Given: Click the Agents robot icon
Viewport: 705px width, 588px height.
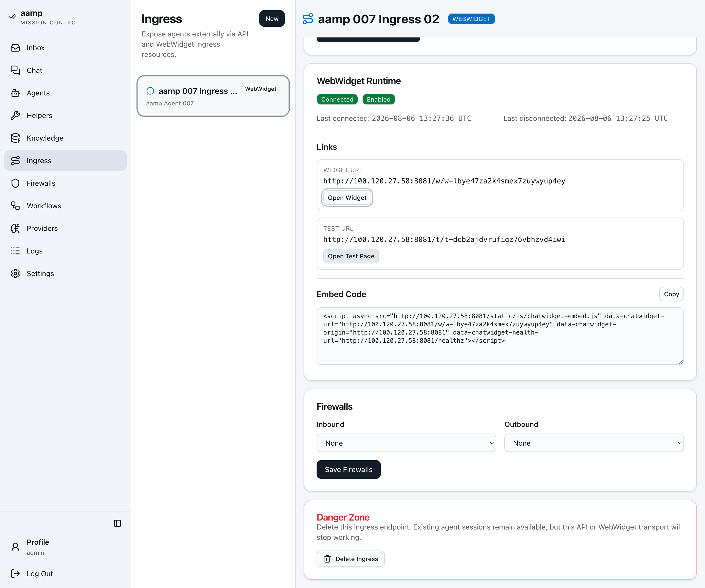Looking at the screenshot, I should [x=15, y=93].
